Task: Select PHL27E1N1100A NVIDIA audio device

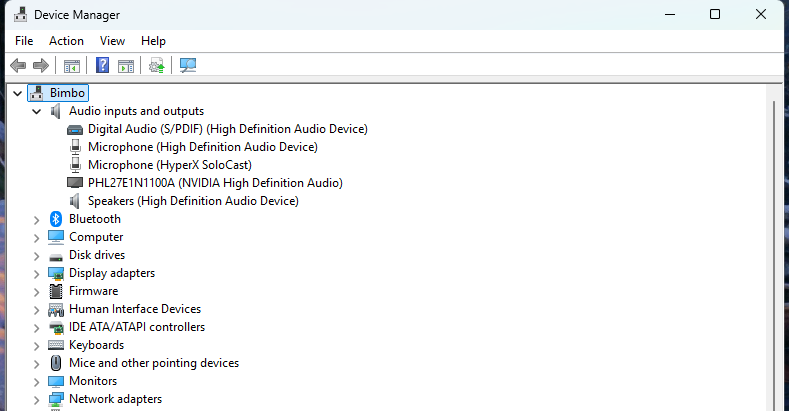Action: [x=214, y=183]
